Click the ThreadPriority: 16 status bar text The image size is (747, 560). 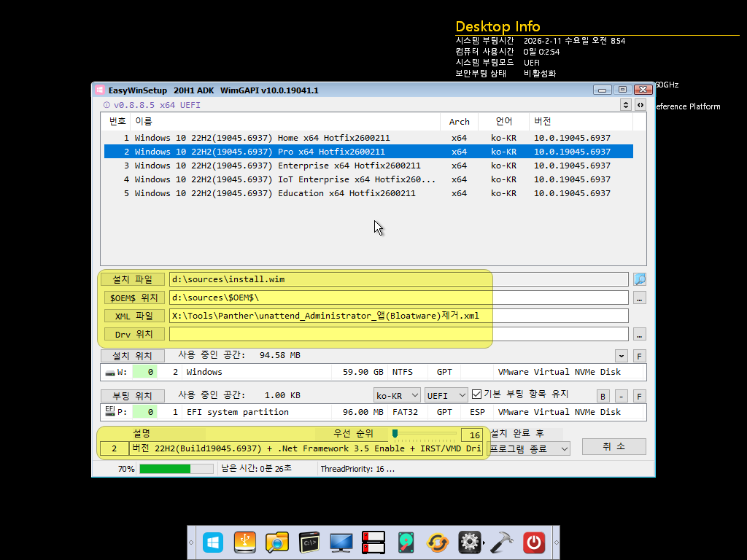coord(357,469)
